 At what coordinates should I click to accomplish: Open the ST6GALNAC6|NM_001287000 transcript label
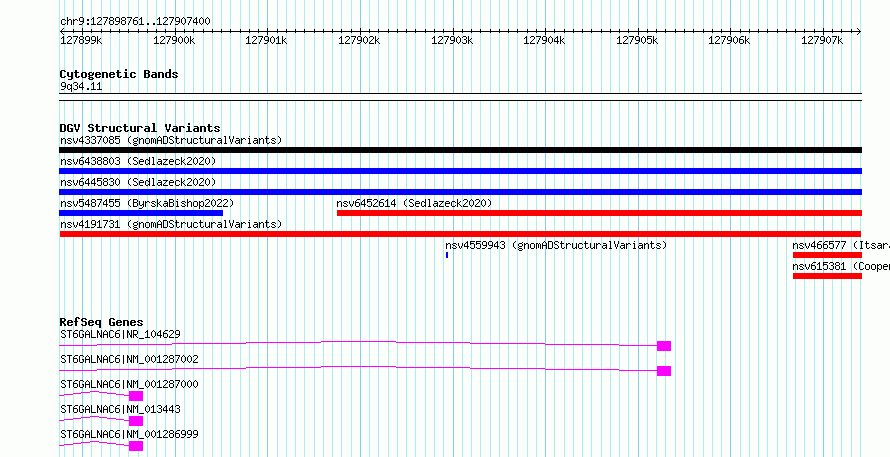[x=129, y=384]
